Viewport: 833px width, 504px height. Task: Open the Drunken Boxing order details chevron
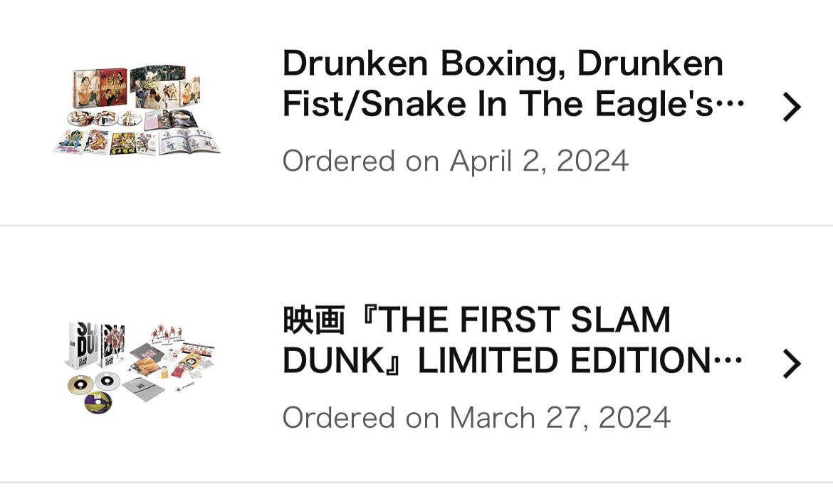pos(791,107)
